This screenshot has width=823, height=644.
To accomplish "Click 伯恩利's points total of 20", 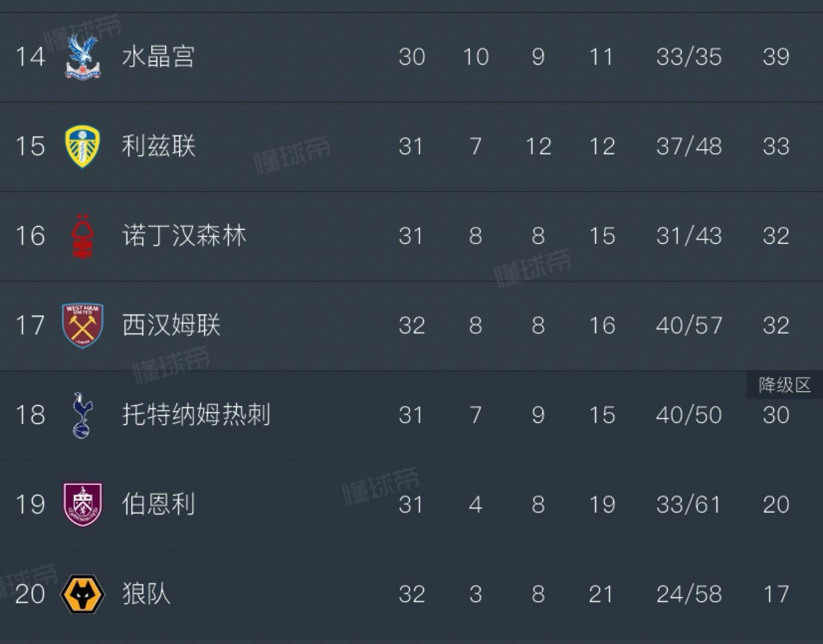I will coord(775,504).
